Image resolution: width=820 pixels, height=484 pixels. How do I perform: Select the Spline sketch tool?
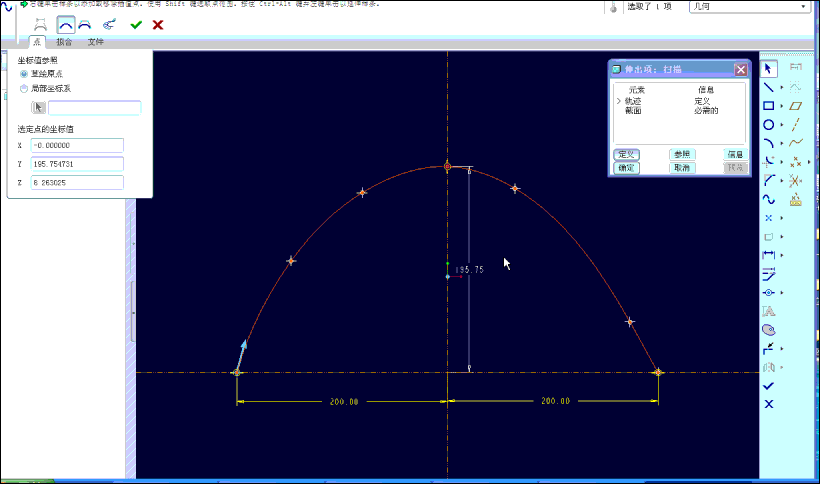(x=768, y=199)
